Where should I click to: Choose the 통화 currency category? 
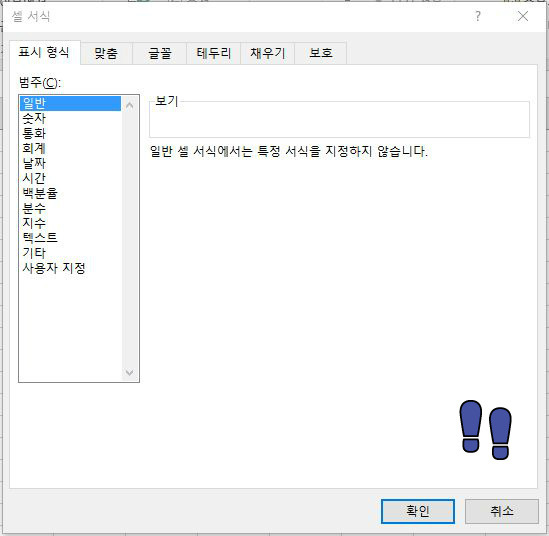pos(70,133)
